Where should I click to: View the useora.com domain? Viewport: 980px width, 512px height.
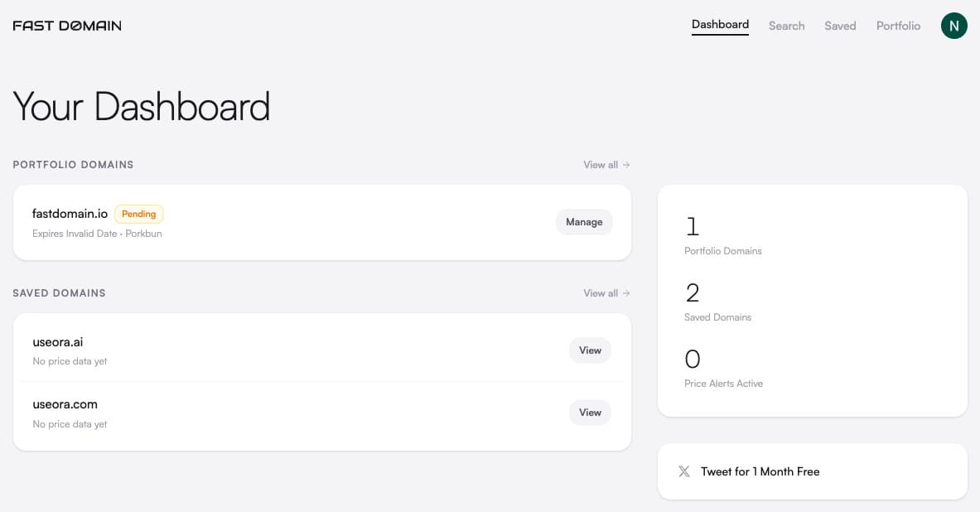[x=590, y=412]
